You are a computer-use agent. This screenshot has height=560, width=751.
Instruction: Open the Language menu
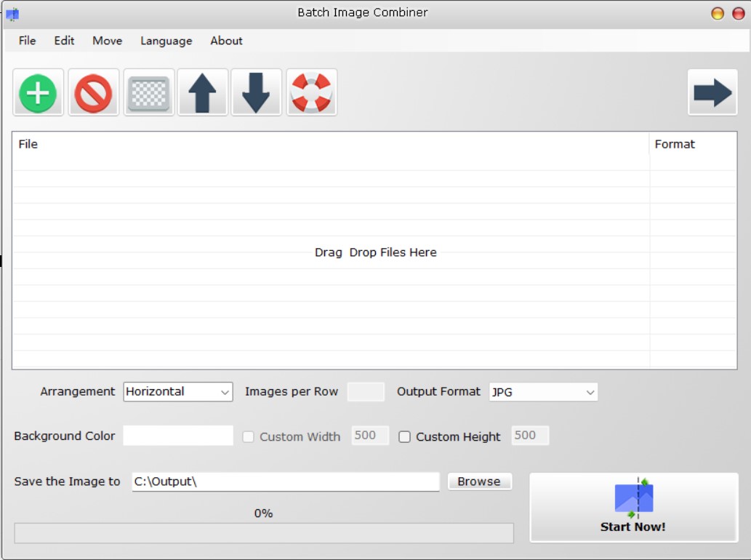pyautogui.click(x=165, y=41)
